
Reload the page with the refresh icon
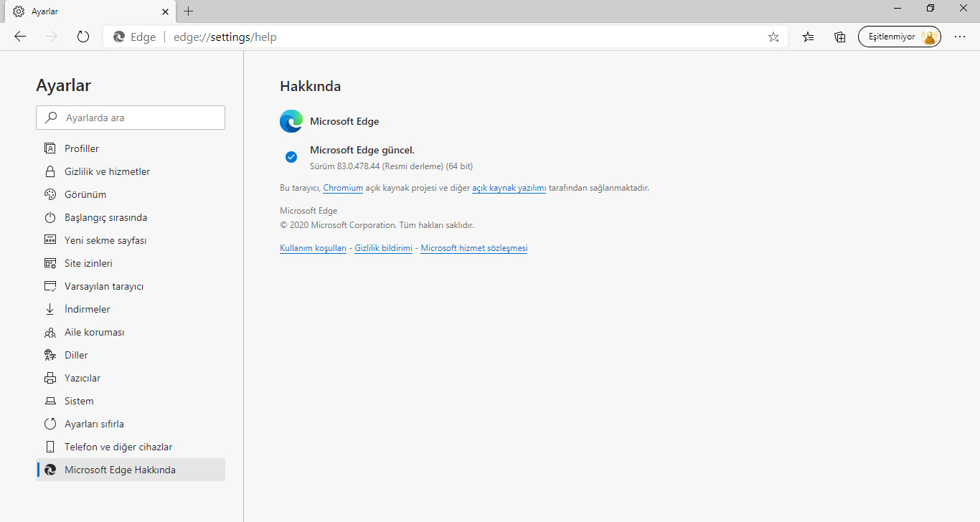[x=83, y=37]
